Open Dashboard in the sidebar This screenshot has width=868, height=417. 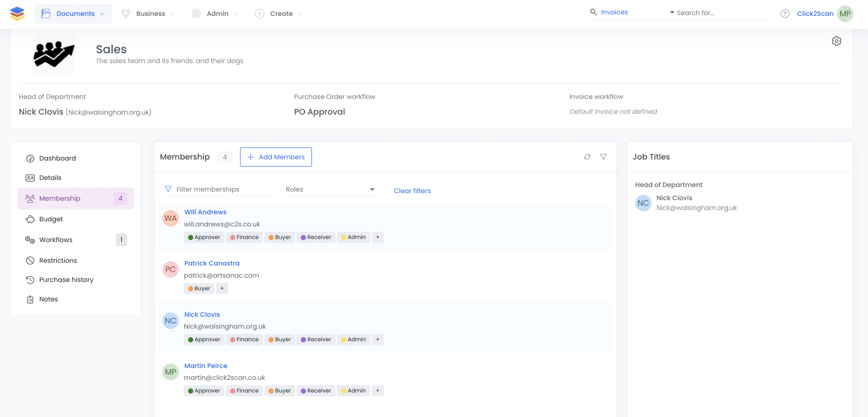pyautogui.click(x=76, y=158)
